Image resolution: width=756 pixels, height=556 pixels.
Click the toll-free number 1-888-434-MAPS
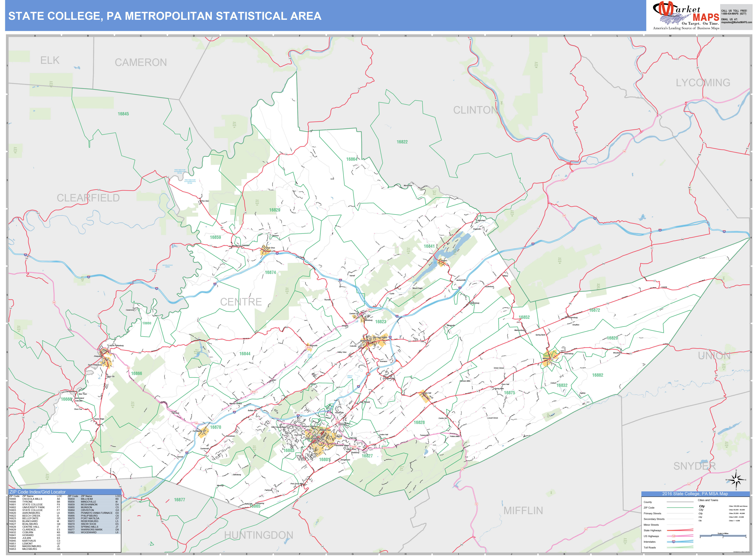[x=733, y=14]
